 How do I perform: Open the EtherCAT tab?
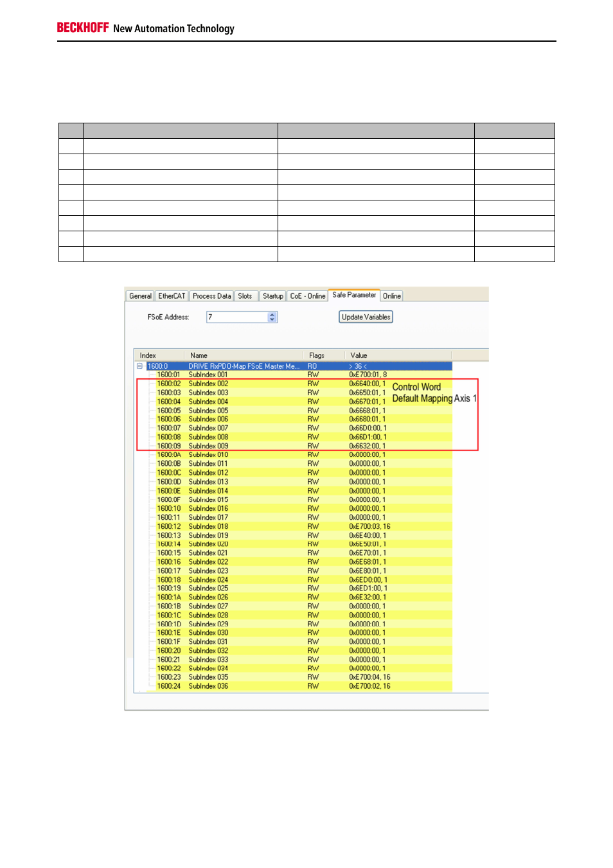172,296
